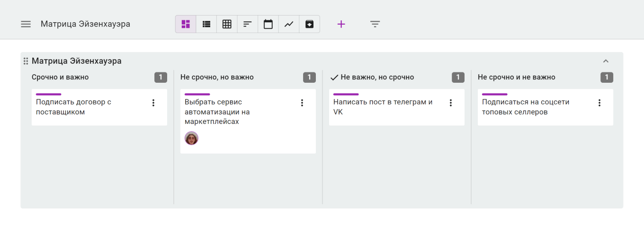Click purple label on Подписать договор card
644x234 pixels.
(49, 95)
